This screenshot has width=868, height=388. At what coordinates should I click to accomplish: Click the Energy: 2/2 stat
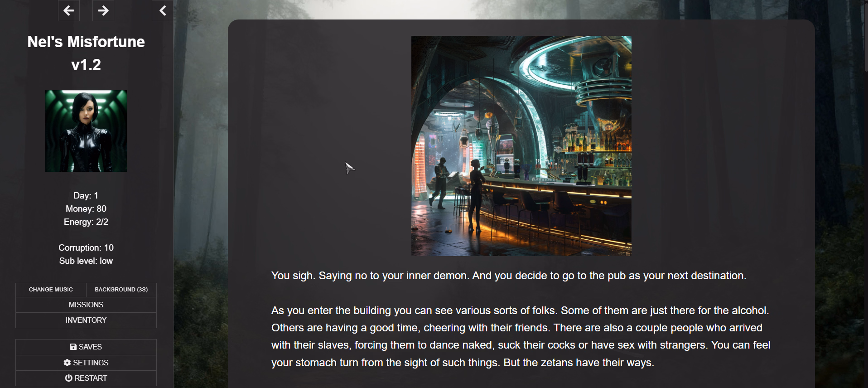coord(86,222)
